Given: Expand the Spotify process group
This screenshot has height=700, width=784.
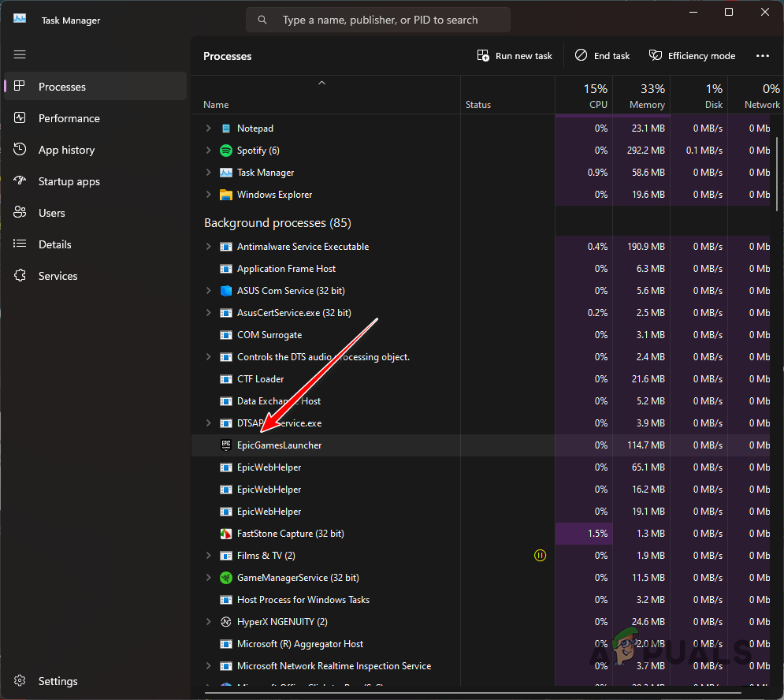Looking at the screenshot, I should tap(207, 150).
